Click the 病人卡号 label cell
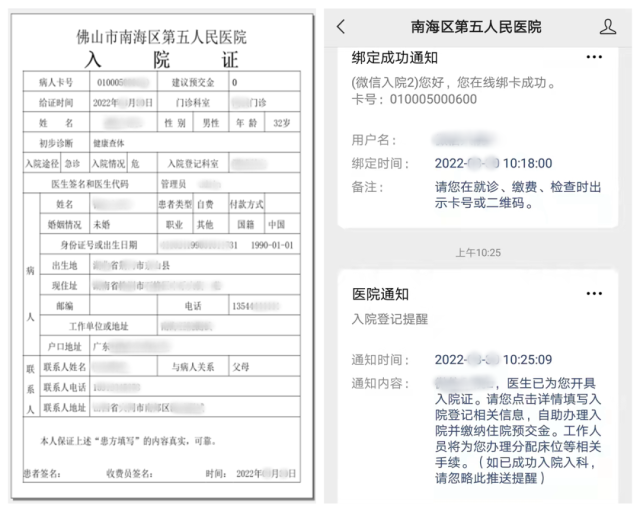 tap(56, 82)
